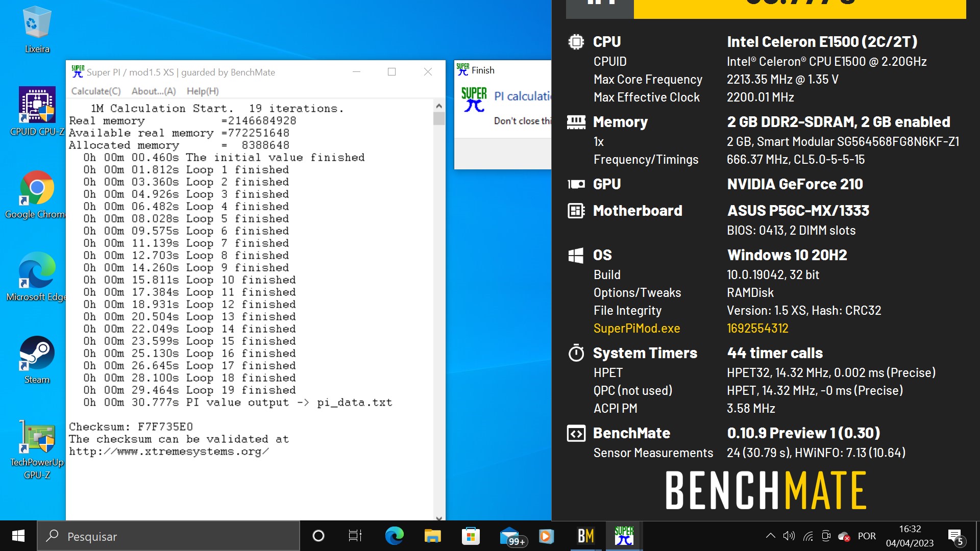980x551 pixels.
Task: Open Microsoft Store from the taskbar
Action: [470, 536]
